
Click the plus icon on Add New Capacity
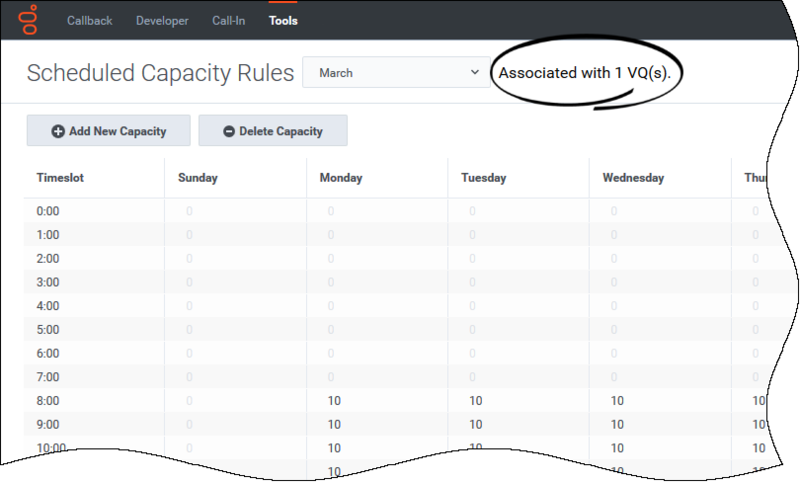click(58, 131)
